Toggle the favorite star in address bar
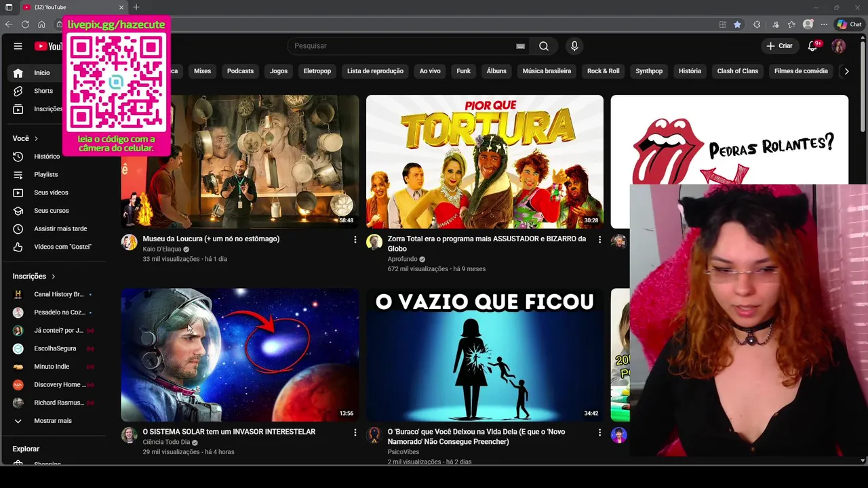This screenshot has height=488, width=868. 737,24
